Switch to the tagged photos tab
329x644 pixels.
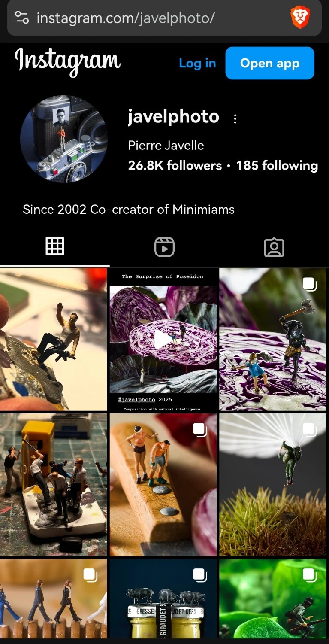274,247
